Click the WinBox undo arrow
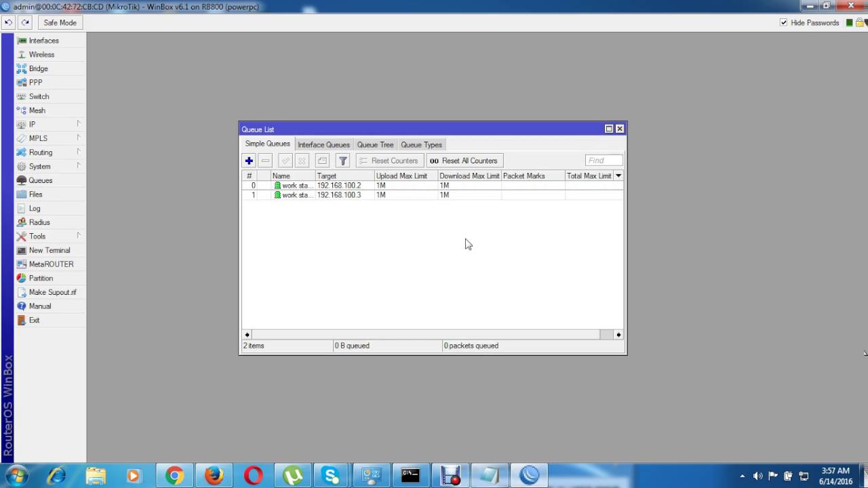 [x=8, y=22]
